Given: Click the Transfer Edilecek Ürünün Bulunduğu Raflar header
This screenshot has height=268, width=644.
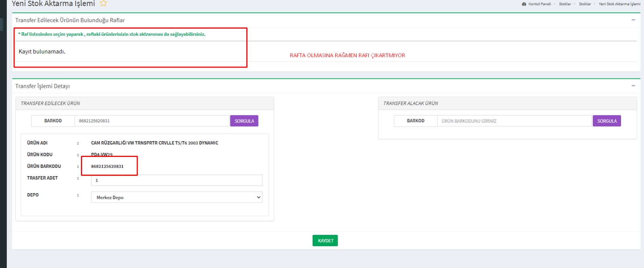Looking at the screenshot, I should pos(70,20).
